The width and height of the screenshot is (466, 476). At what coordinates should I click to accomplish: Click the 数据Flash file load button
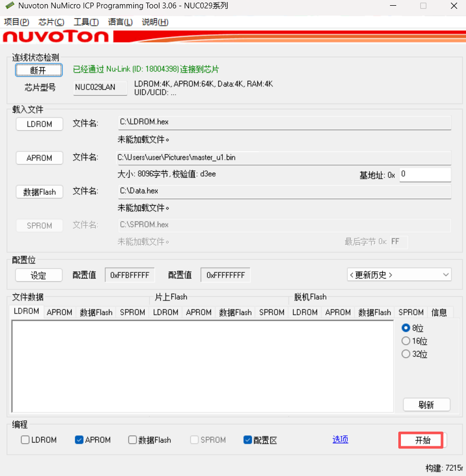tap(40, 192)
